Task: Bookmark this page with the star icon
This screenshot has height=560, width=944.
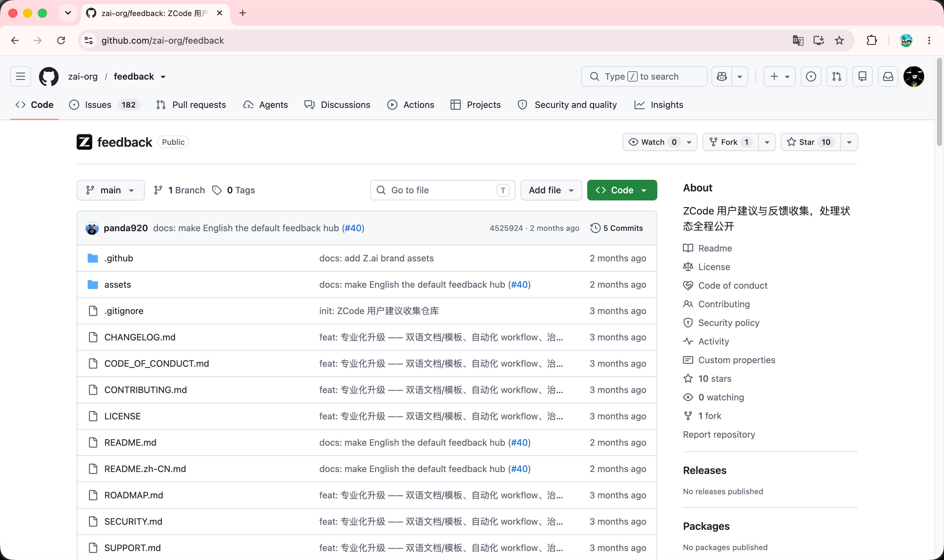Action: point(839,40)
